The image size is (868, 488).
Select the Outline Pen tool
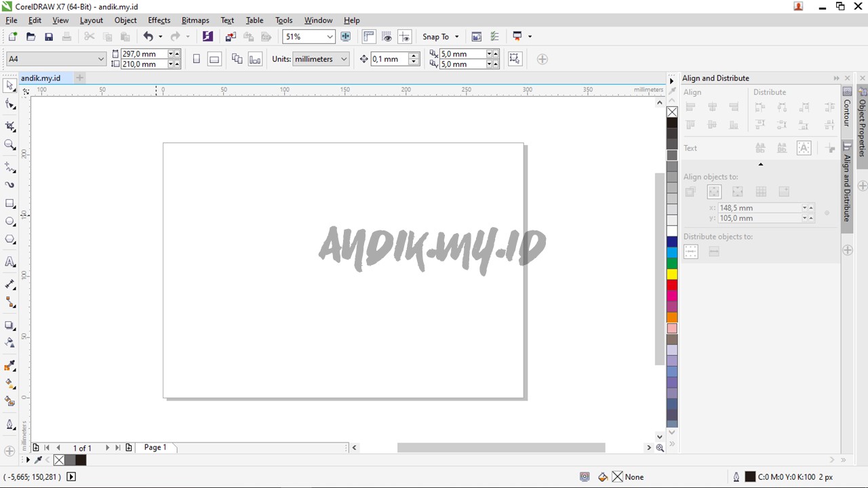(9, 424)
